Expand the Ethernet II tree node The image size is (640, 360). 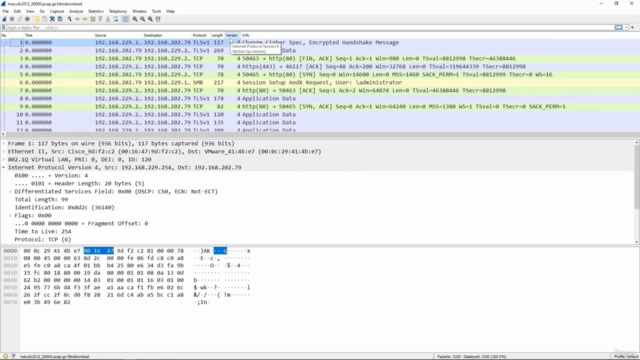[4, 151]
